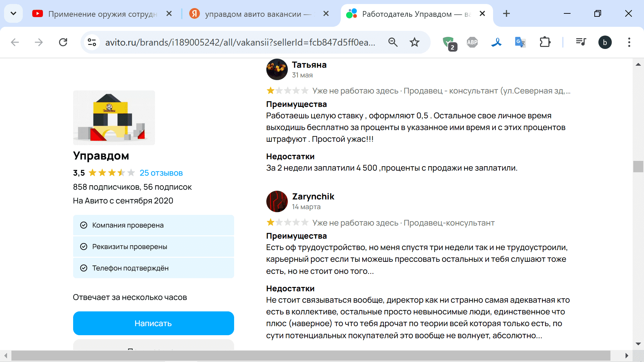Click the address bar zoom magnifier icon
644x362 pixels.
[x=393, y=42]
